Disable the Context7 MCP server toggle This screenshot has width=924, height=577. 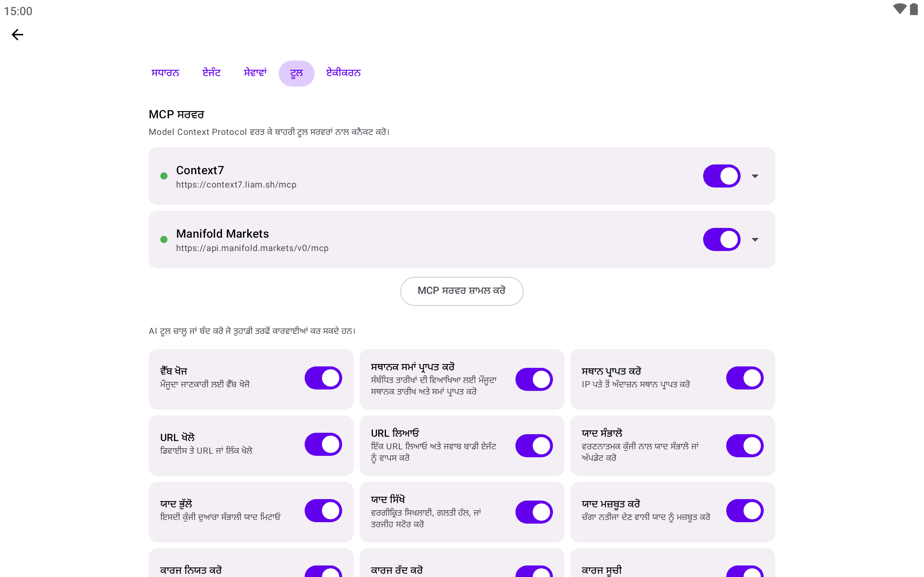[x=722, y=176]
